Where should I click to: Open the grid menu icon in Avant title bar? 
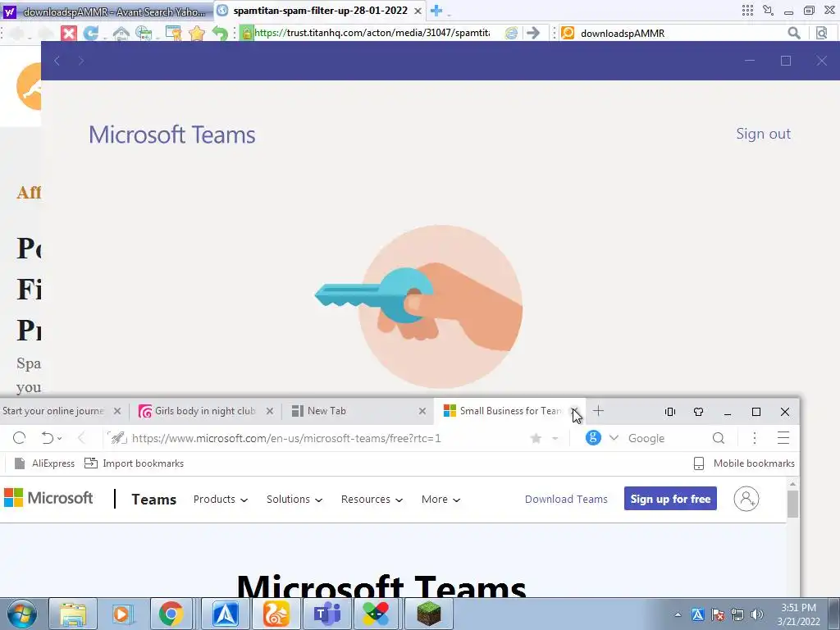point(747,10)
